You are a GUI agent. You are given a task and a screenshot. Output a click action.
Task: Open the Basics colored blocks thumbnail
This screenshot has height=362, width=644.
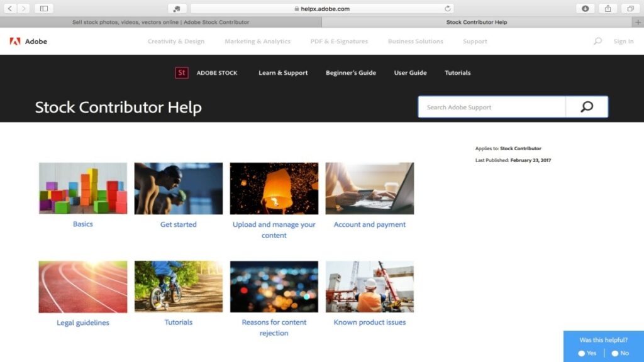(x=83, y=189)
